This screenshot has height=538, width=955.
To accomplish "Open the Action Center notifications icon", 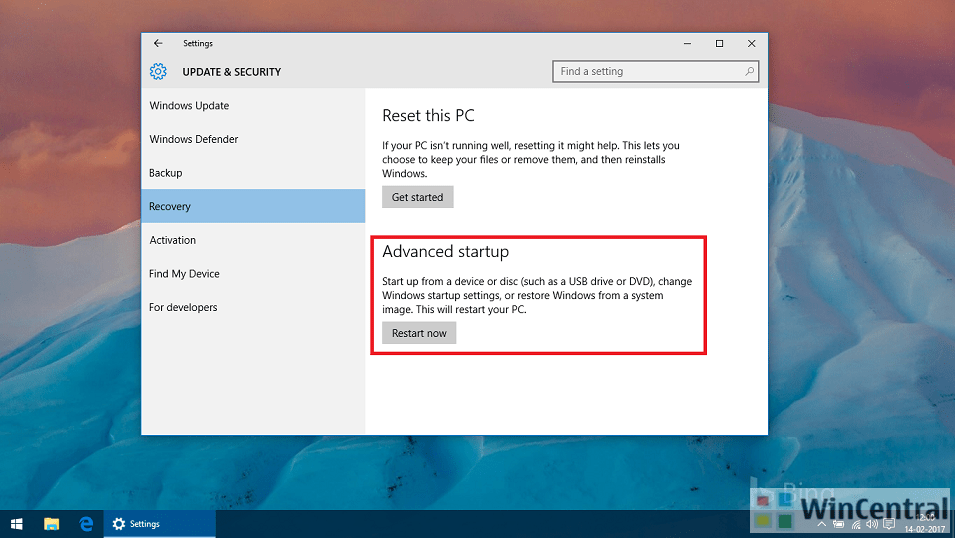I will [x=889, y=524].
